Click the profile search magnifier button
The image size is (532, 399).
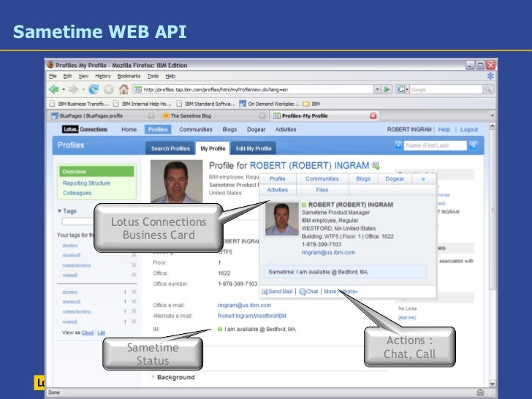tap(473, 145)
